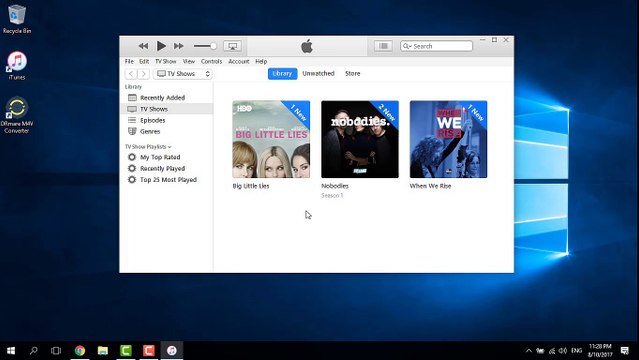Open the network tray icon
Image resolution: width=639 pixels, height=360 pixels.
(x=552, y=351)
